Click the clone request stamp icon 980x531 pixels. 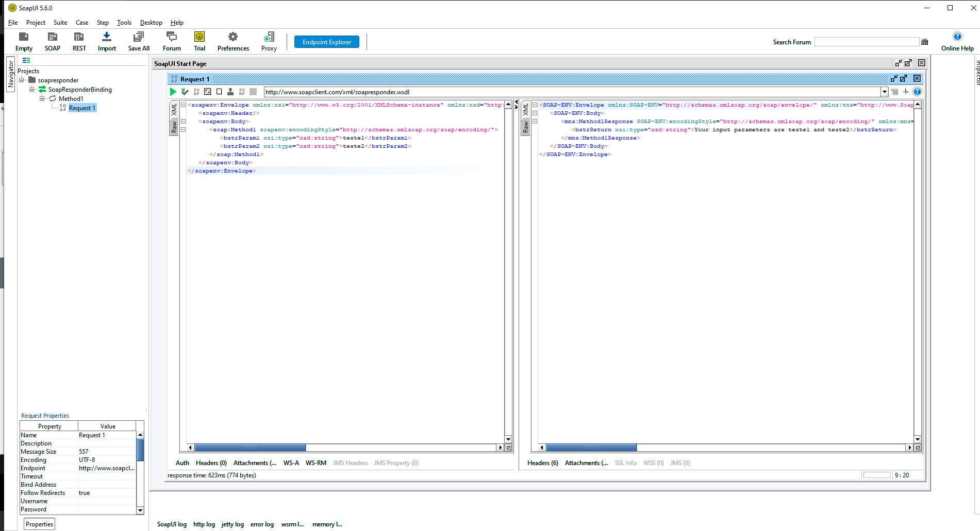click(230, 92)
